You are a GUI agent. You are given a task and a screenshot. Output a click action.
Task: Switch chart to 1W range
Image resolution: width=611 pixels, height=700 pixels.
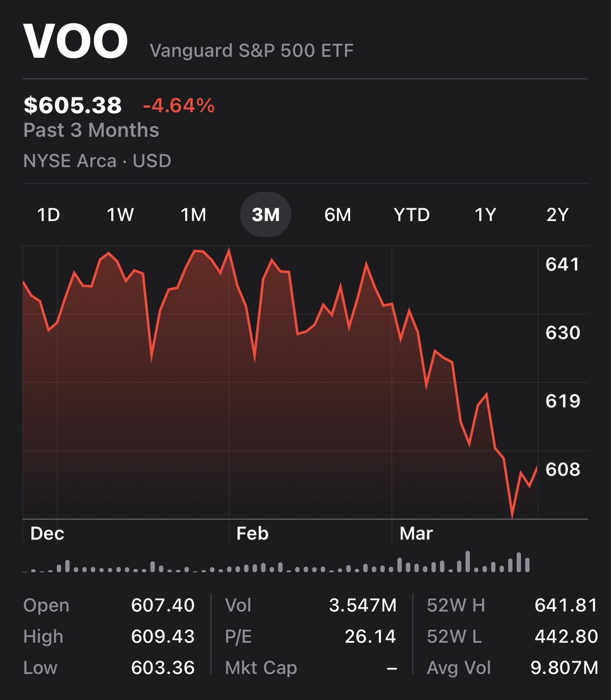tap(120, 215)
